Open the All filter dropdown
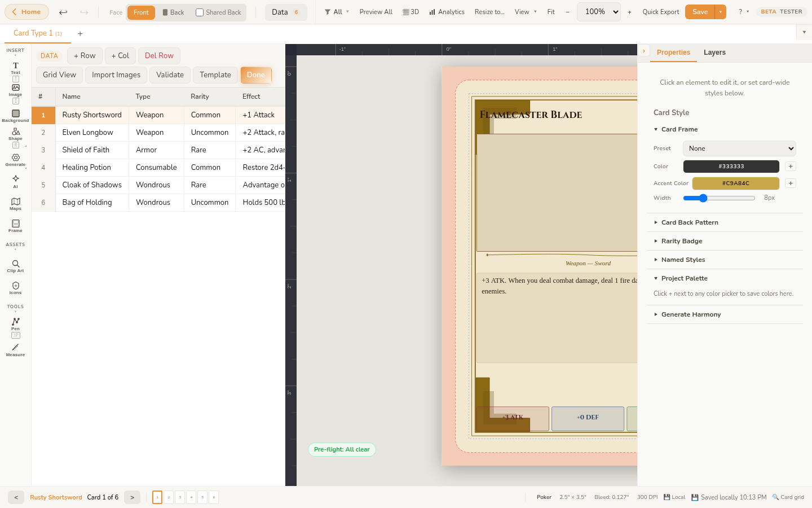The image size is (812, 508). point(337,12)
